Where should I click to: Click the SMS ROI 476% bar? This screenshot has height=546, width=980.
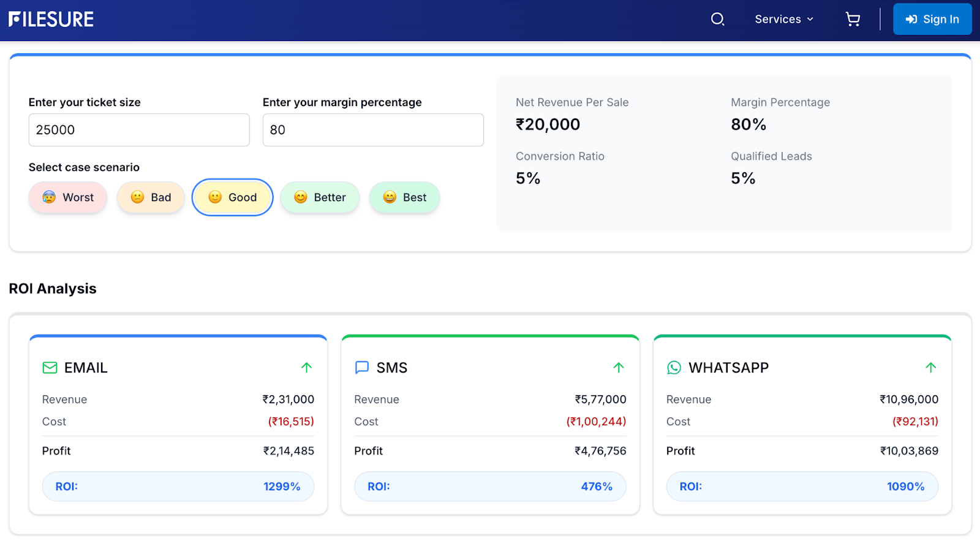[x=490, y=487]
